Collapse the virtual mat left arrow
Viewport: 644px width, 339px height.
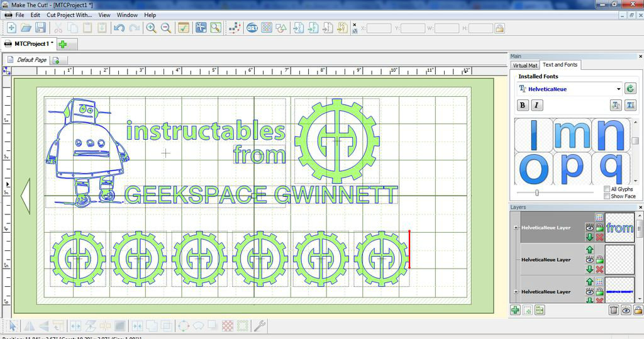pos(25,196)
